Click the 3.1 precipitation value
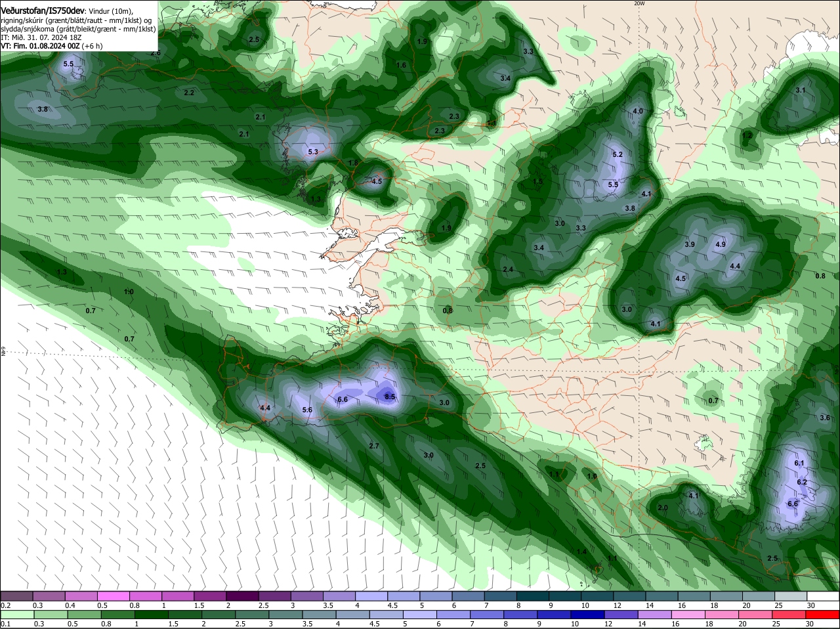Image resolution: width=840 pixels, height=629 pixels. [x=801, y=90]
